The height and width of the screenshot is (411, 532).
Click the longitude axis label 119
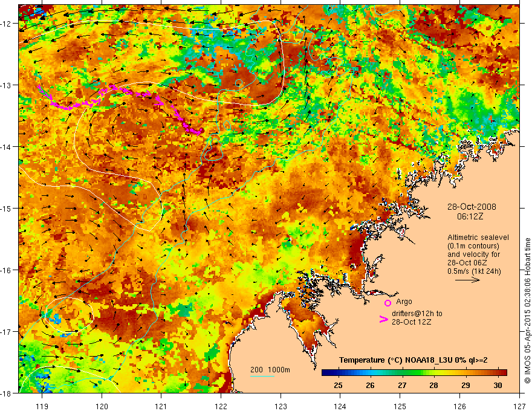42,406
